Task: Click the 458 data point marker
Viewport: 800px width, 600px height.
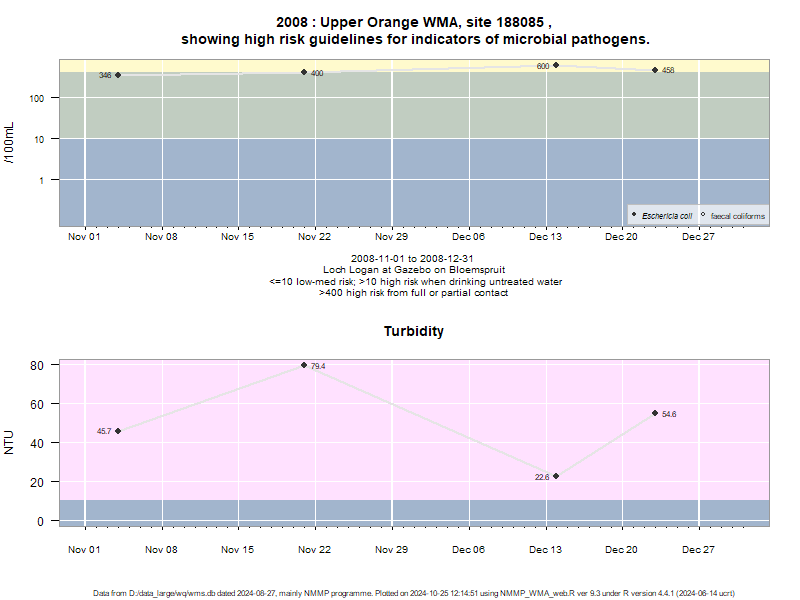Action: point(655,70)
